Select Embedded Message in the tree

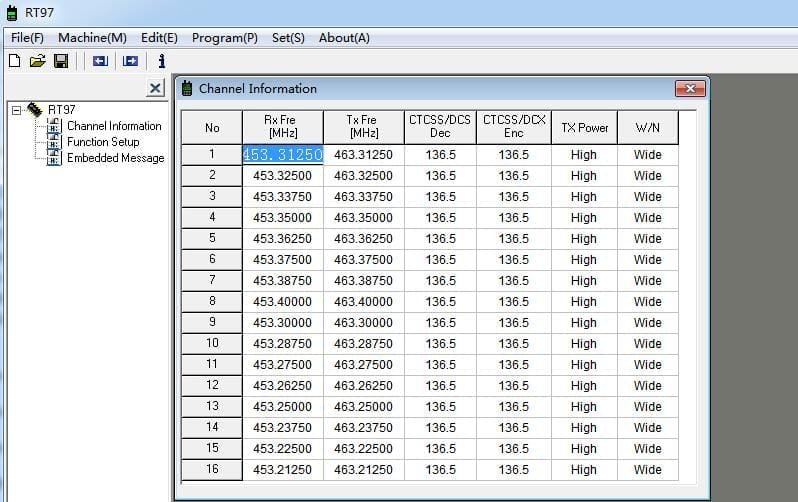pyautogui.click(x=114, y=158)
